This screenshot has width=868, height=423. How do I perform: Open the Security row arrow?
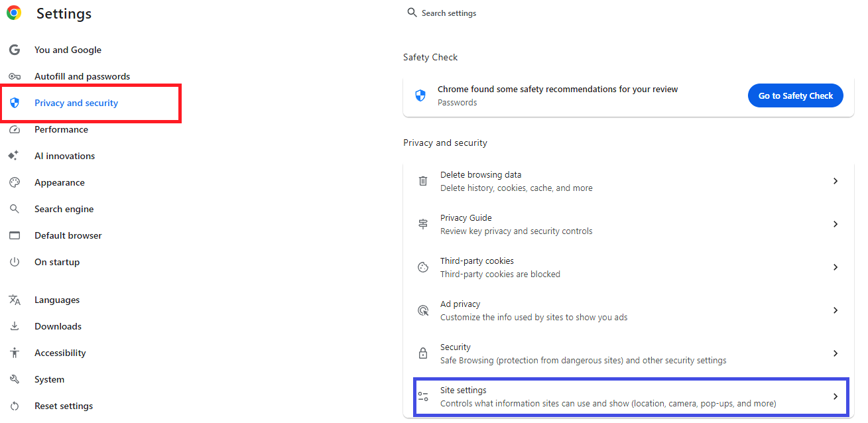point(836,353)
